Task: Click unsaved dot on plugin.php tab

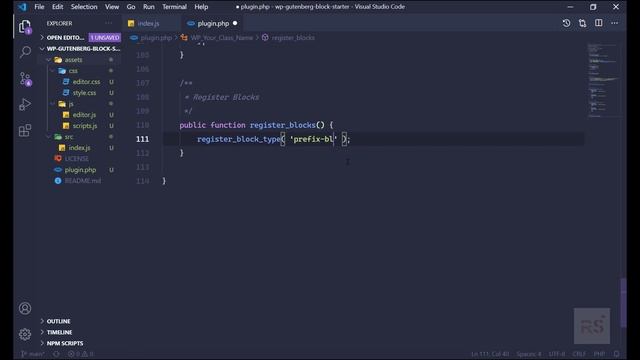Action: (x=235, y=23)
